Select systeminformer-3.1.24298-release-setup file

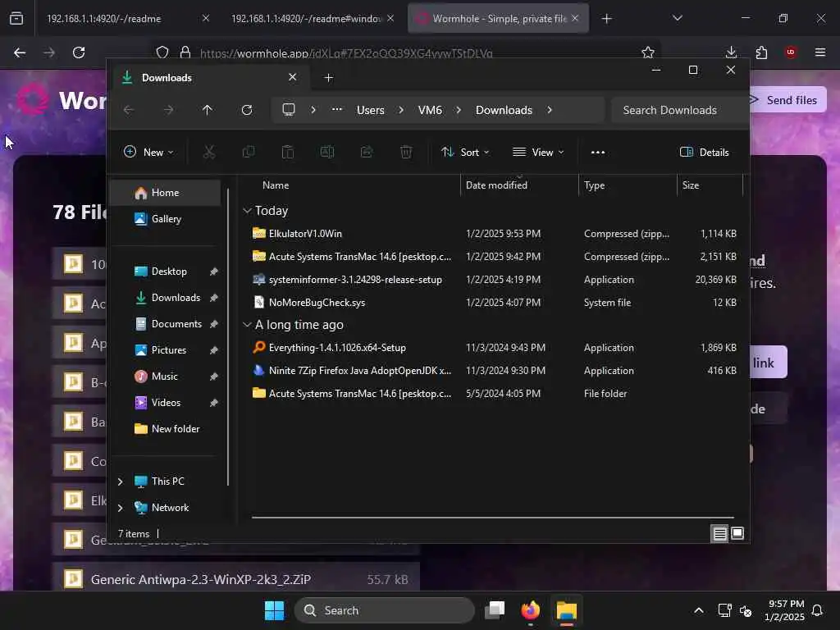[493, 280]
